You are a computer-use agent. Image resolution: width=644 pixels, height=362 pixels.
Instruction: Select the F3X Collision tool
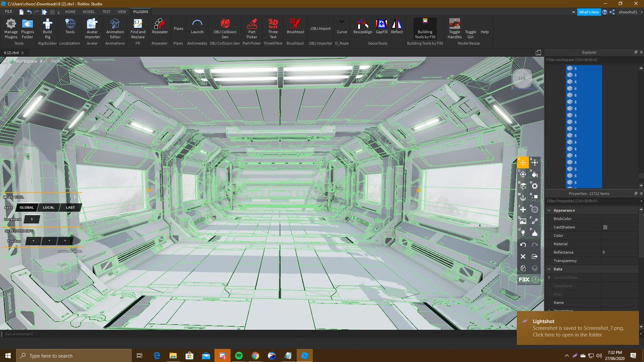click(535, 197)
